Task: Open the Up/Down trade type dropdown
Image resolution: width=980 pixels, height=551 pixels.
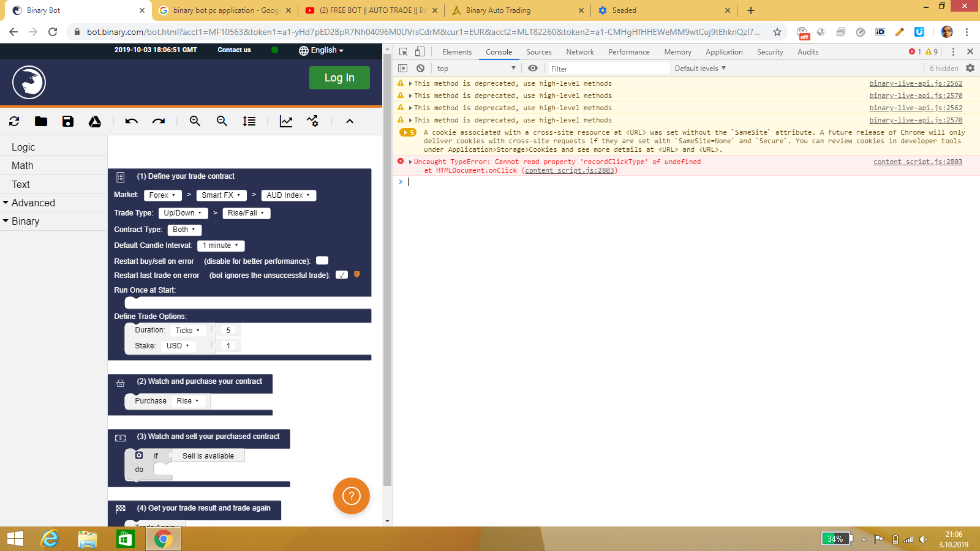Action: point(183,213)
